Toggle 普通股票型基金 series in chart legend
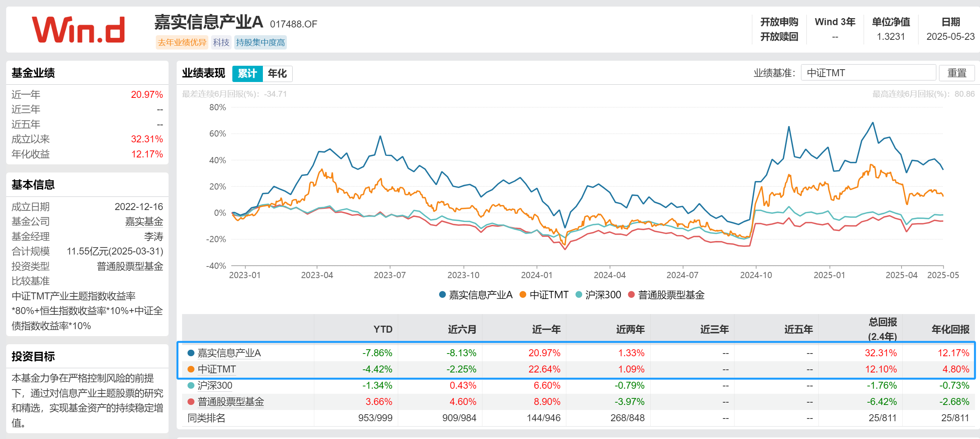 666,295
